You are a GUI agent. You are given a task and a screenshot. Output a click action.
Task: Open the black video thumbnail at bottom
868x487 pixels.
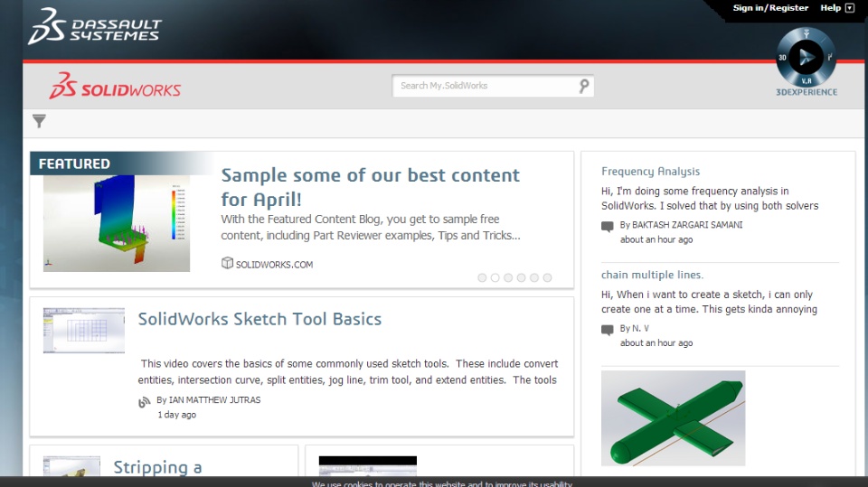coord(368,466)
